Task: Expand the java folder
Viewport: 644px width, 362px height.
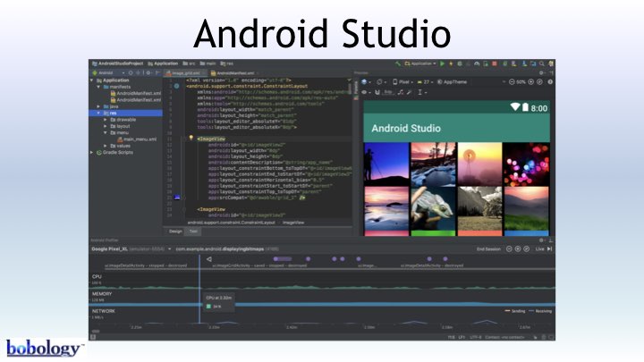Action: click(x=98, y=106)
